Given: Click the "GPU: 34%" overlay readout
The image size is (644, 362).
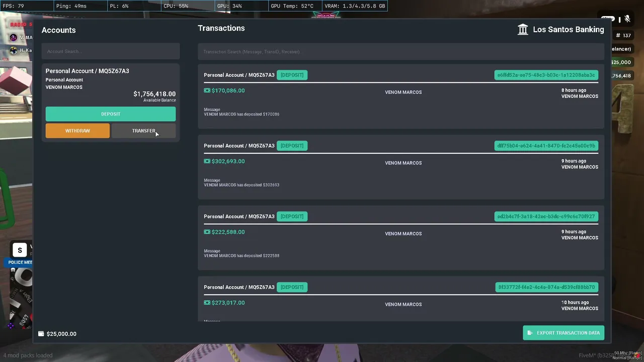Looking at the screenshot, I should coord(229,6).
